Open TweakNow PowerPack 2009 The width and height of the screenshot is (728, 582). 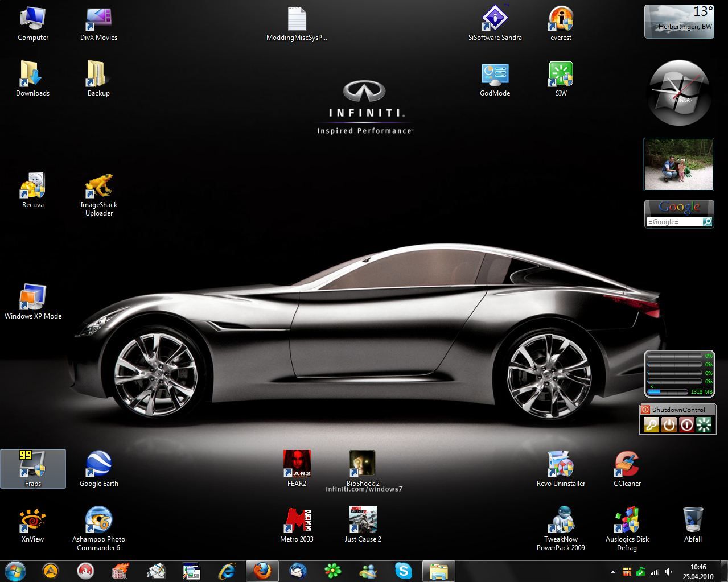tap(561, 529)
